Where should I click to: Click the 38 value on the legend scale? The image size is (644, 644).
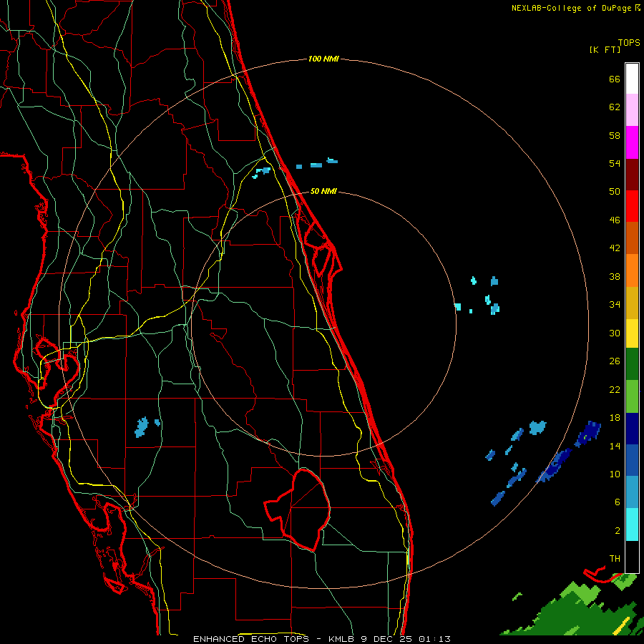tap(615, 276)
